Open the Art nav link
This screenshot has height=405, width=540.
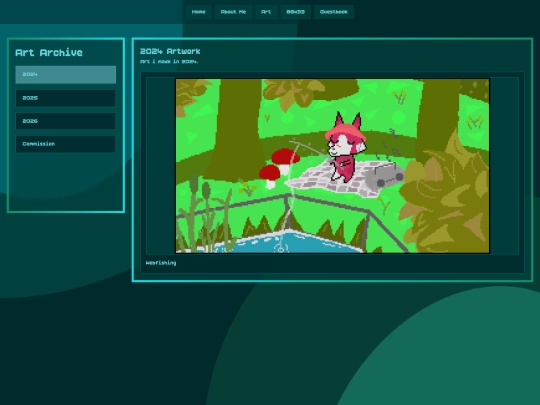(266, 12)
